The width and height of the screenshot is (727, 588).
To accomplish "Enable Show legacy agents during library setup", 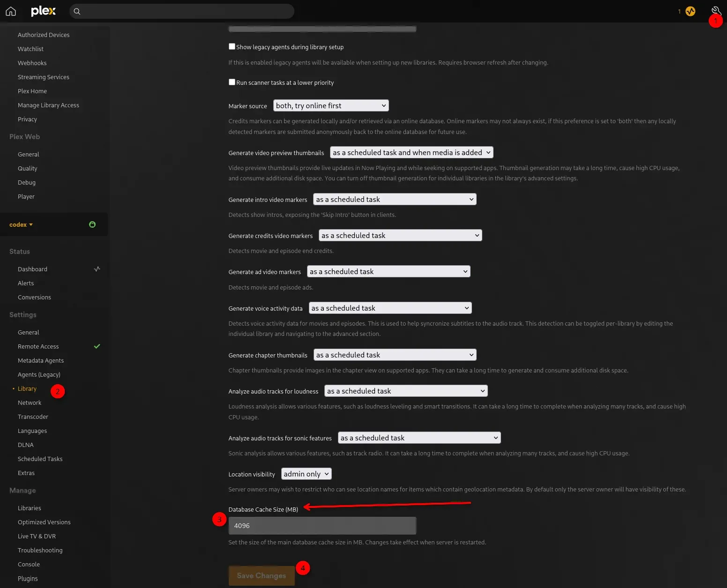I will tap(232, 46).
